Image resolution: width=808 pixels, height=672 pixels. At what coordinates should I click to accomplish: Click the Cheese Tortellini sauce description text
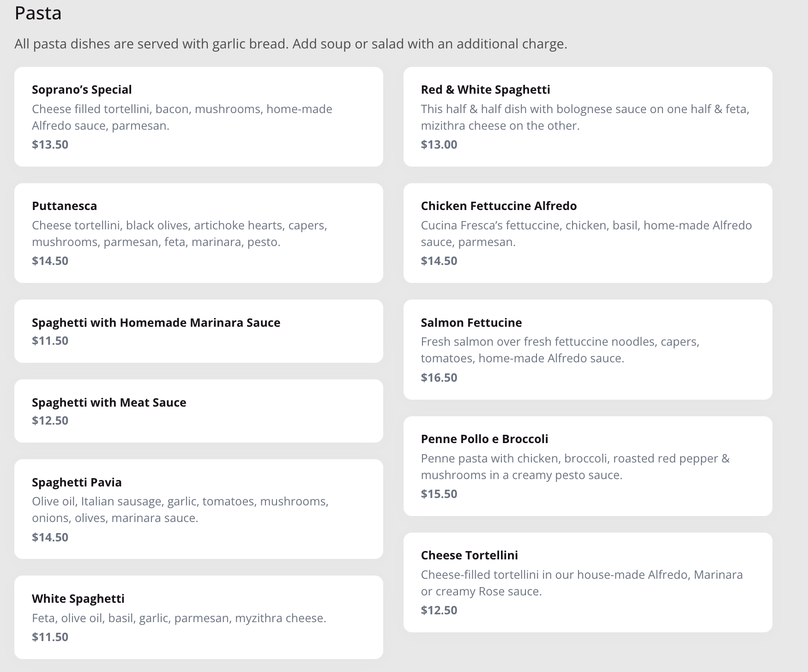tap(581, 583)
